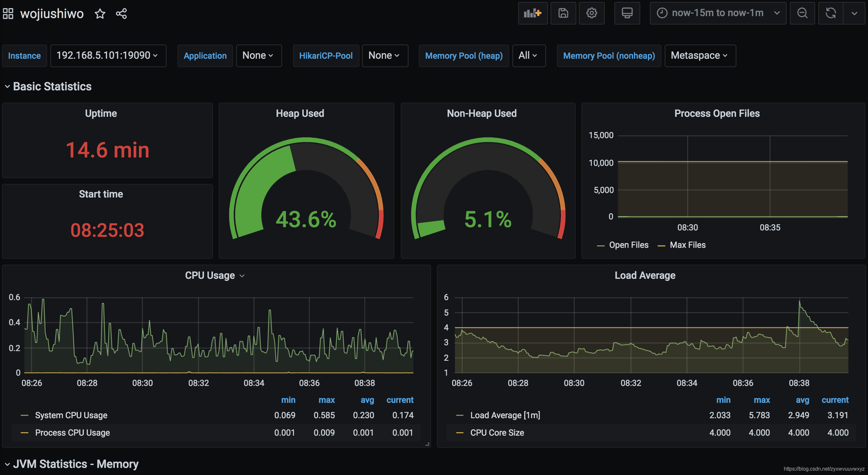Open the Memory Pool (heap) All dropdown
The height and width of the screenshot is (475, 868).
(529, 56)
